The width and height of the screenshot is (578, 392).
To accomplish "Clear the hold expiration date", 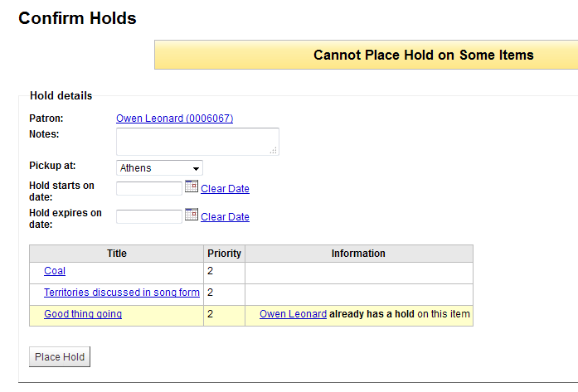I will (225, 217).
